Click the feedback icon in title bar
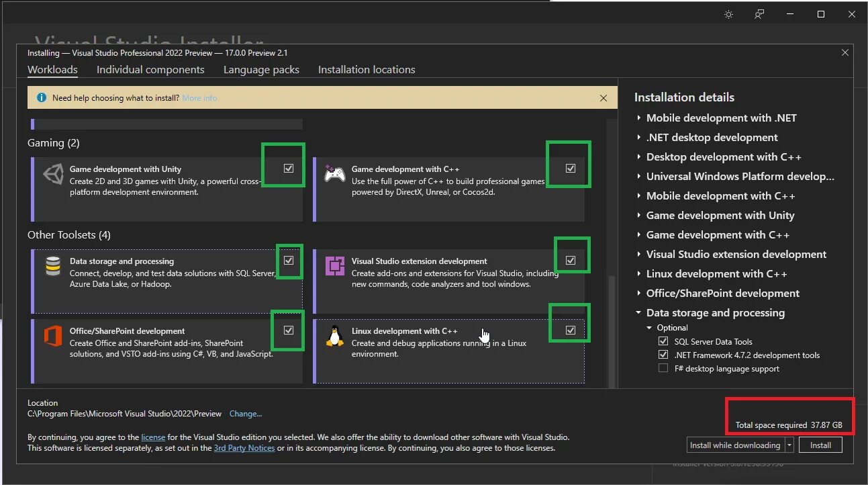Image resolution: width=868 pixels, height=485 pixels. [759, 14]
